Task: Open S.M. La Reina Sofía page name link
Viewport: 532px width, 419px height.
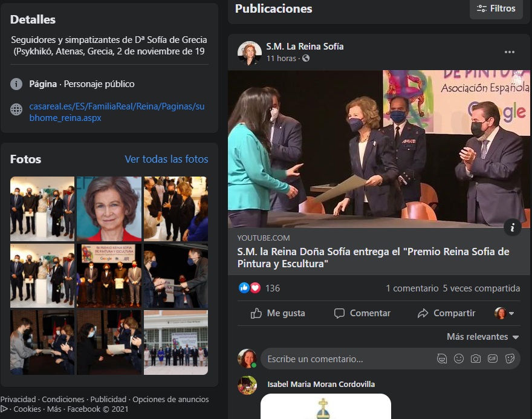Action: click(x=305, y=47)
